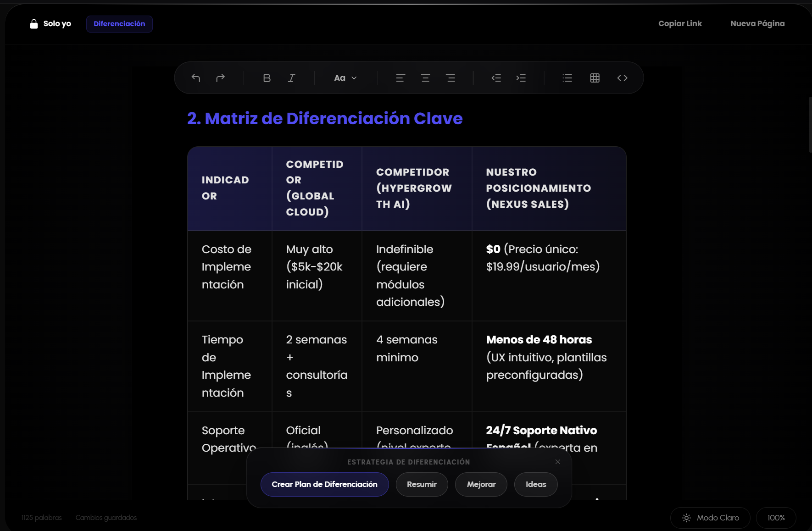Click the Personalizado cell in Soporte row
Screen dimensions: 812x531
[x=417, y=431]
